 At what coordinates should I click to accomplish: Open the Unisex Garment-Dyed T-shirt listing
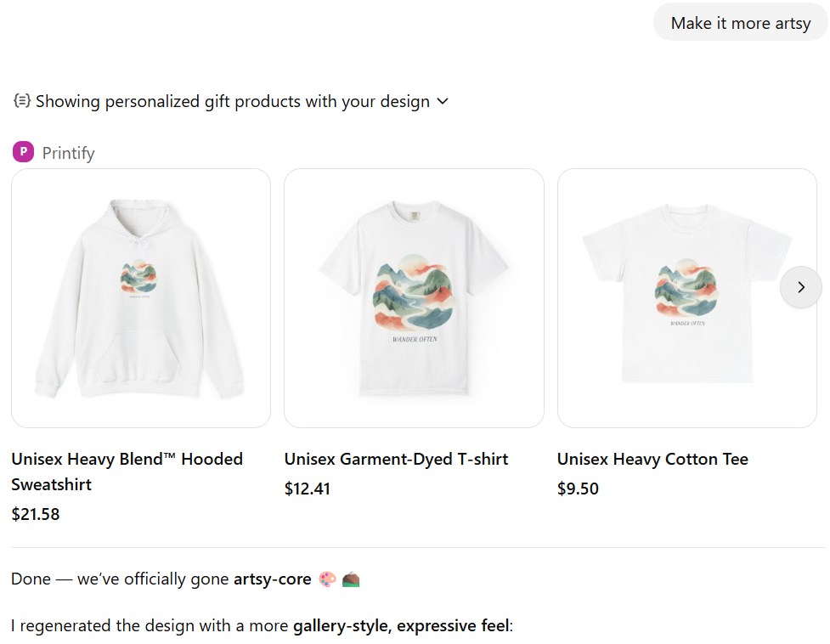pyautogui.click(x=396, y=459)
